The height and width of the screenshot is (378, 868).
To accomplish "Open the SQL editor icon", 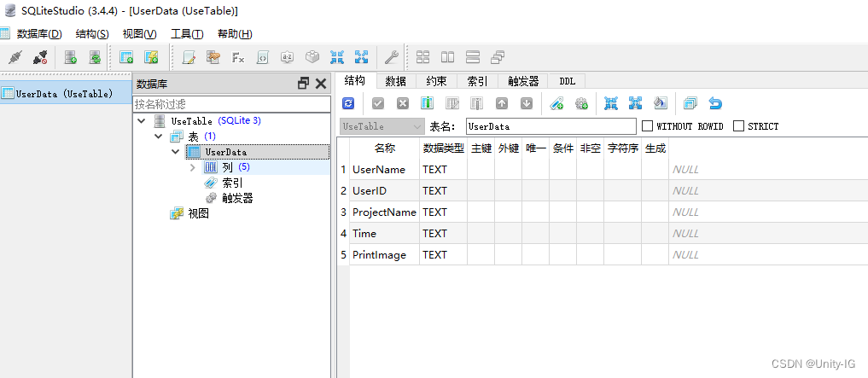I will [x=189, y=58].
